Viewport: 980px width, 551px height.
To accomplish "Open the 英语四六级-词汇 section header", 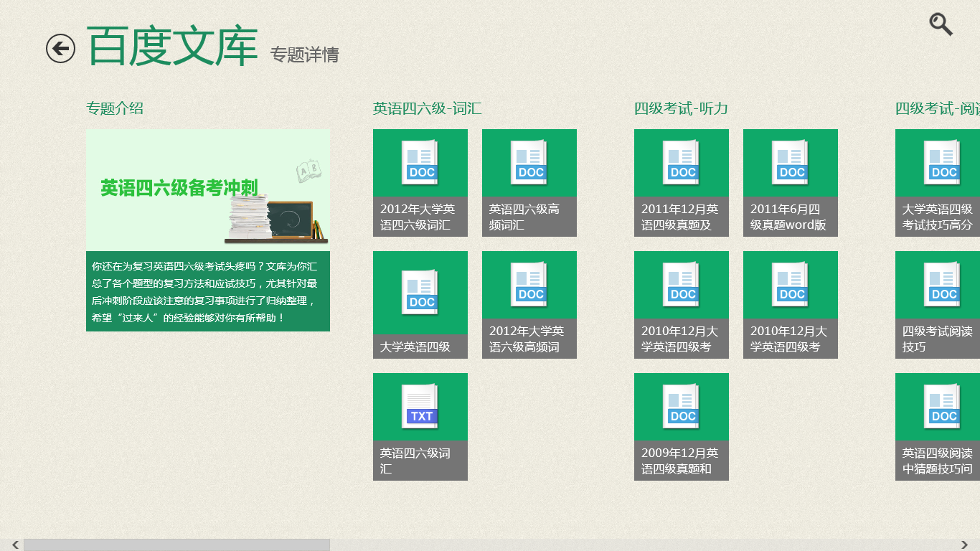I will (x=428, y=108).
